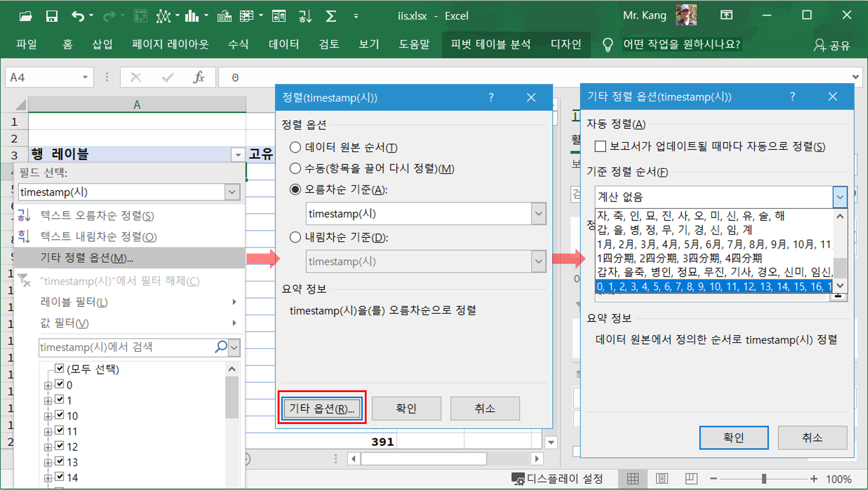Click the sort ascending icon in toolbar

305,17
